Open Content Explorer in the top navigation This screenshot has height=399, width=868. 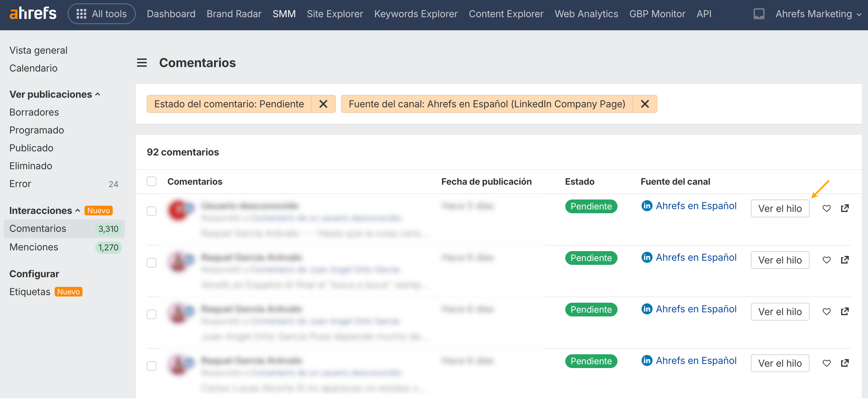coord(506,14)
